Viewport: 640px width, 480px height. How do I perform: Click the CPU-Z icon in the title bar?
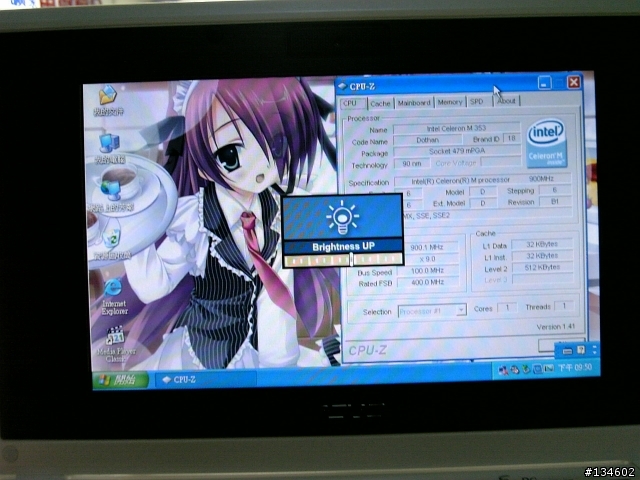point(343,86)
